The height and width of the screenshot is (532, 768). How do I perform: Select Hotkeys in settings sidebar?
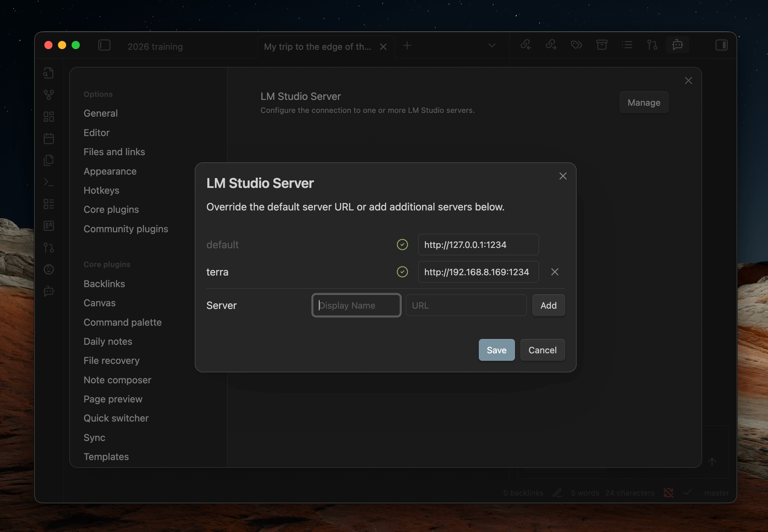[x=101, y=190]
